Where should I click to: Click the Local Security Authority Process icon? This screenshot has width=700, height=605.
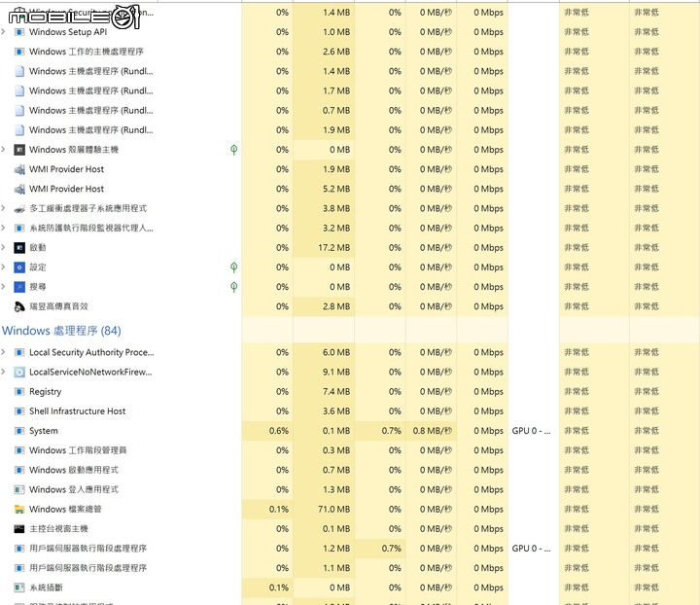click(19, 353)
